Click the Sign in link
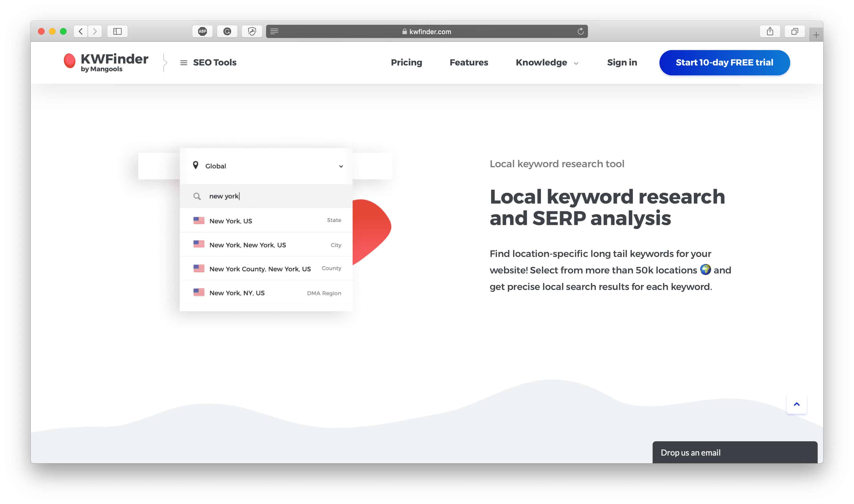854x504 pixels. (x=622, y=62)
